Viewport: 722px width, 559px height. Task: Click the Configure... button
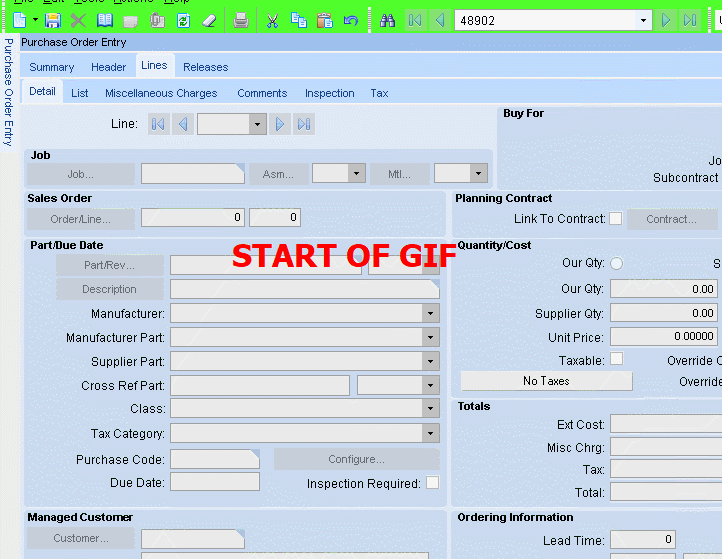pos(356,459)
